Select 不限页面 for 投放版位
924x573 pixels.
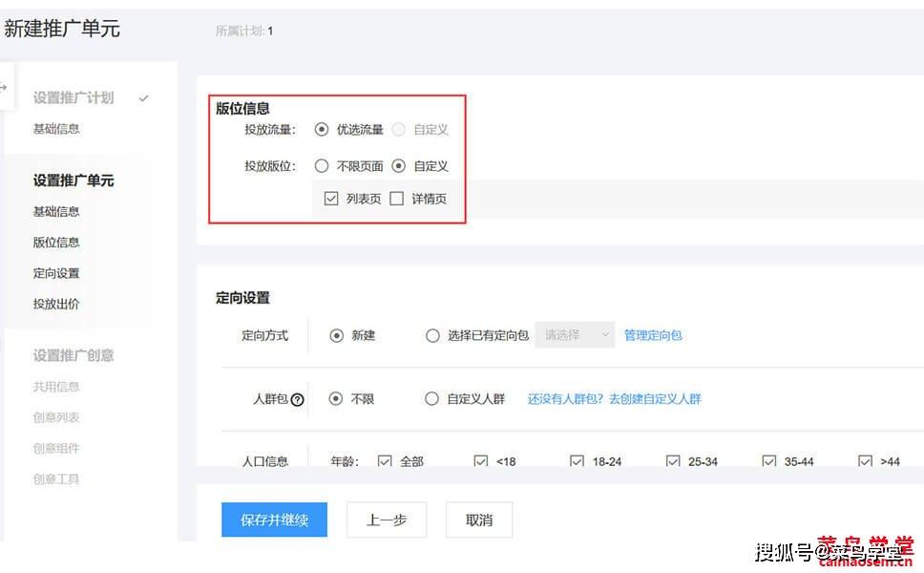322,166
